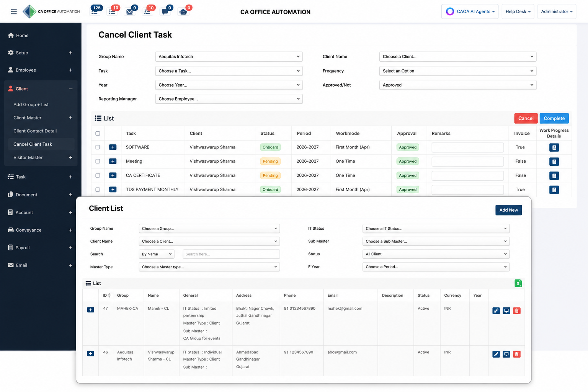Expand the TDS PAYMENT MONTHLY row

[113, 189]
